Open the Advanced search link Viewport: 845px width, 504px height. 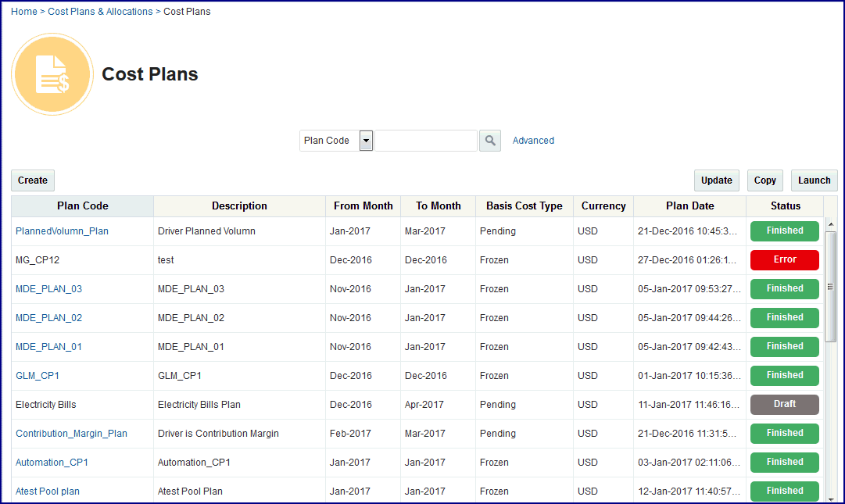click(x=533, y=141)
